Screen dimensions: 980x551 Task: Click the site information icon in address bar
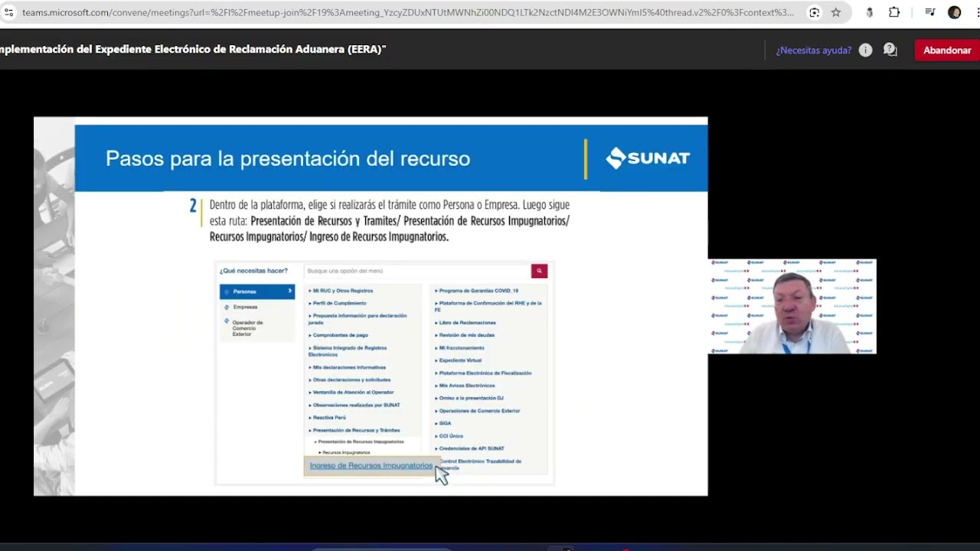click(x=8, y=12)
